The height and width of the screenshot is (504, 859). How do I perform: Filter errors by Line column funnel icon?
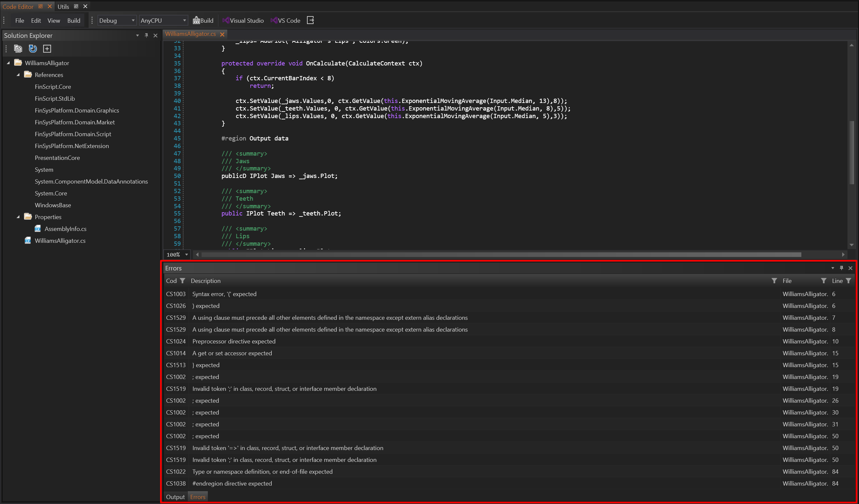[x=849, y=281]
